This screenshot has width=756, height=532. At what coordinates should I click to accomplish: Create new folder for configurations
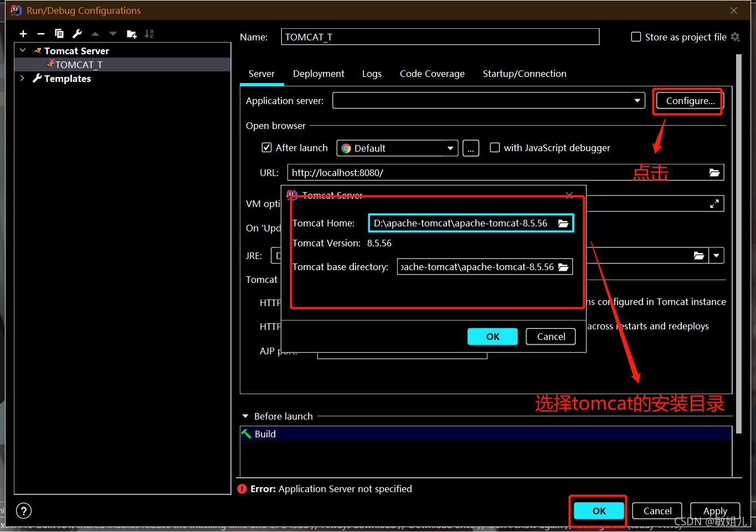click(x=131, y=34)
